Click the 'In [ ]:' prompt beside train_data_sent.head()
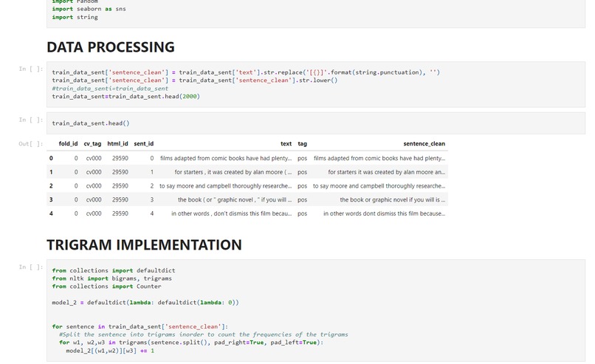 (x=31, y=120)
